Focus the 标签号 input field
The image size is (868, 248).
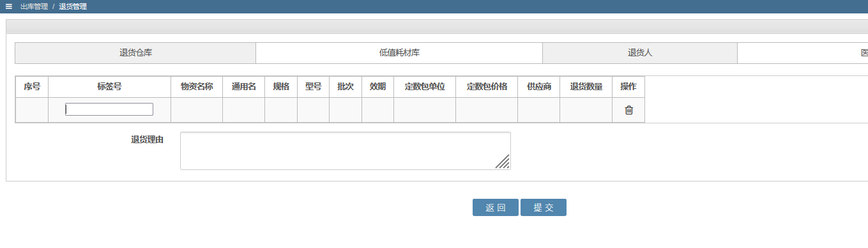(x=109, y=109)
